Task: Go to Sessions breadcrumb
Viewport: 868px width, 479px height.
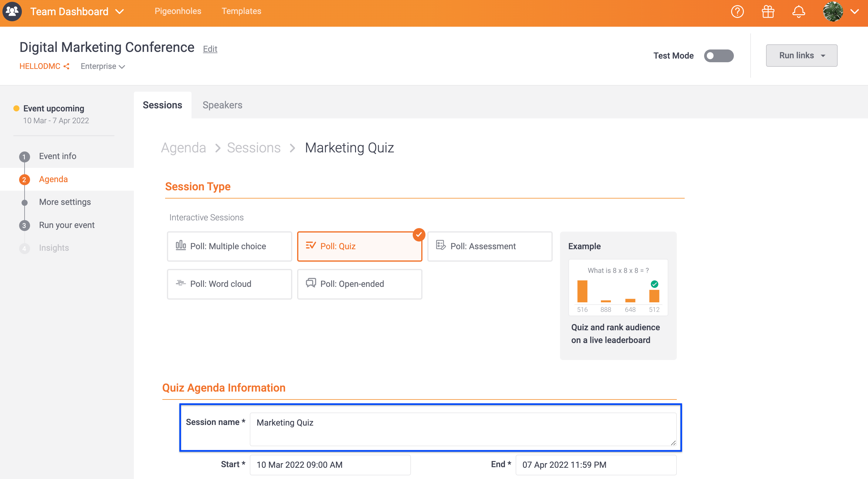Action: (254, 148)
